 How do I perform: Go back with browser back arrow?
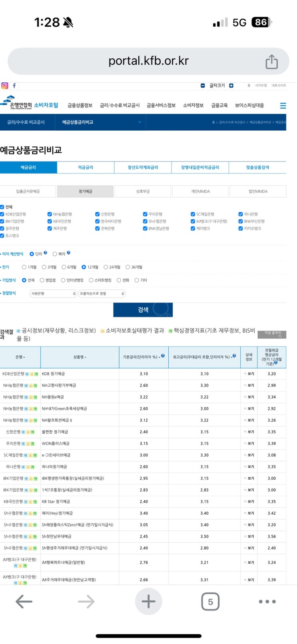pyautogui.click(x=24, y=601)
